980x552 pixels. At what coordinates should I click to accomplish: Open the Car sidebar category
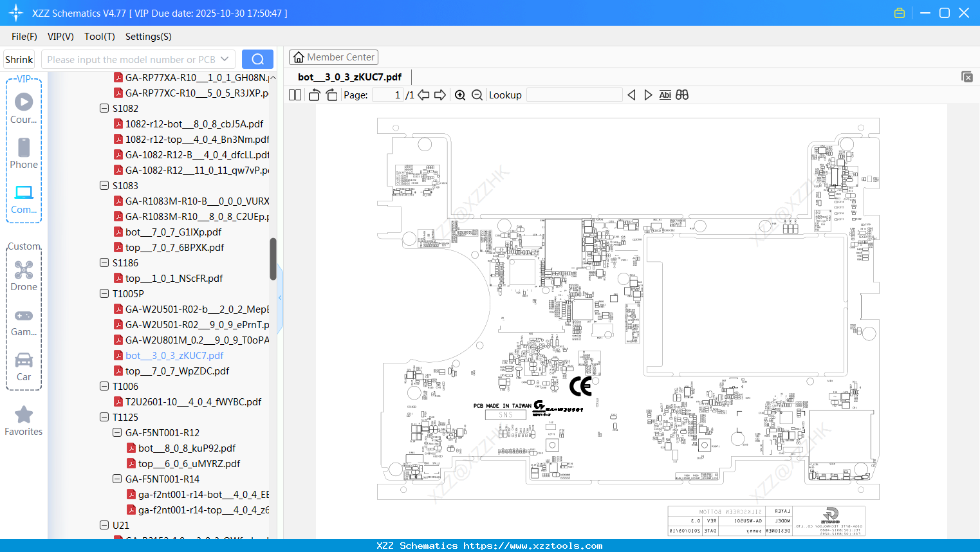24,367
